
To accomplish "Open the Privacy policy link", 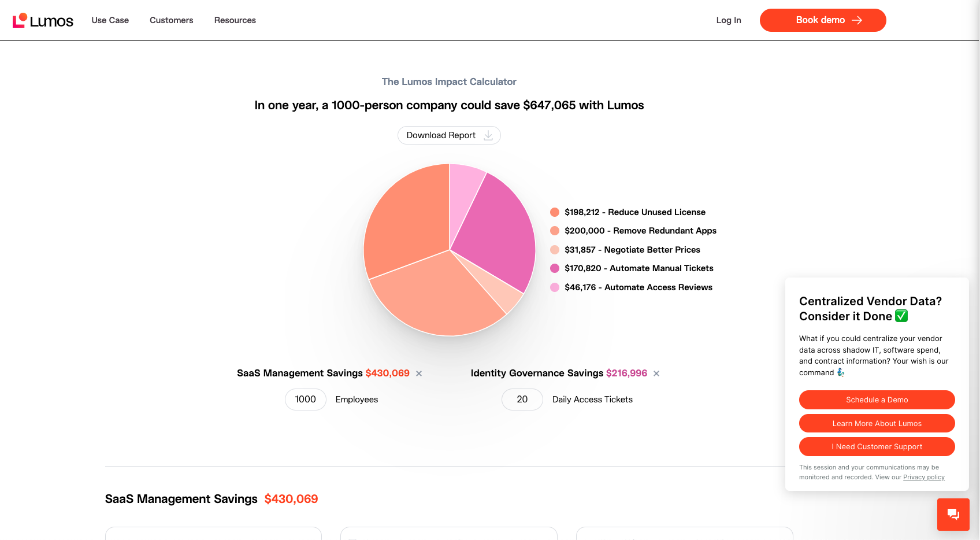I will pos(923,478).
